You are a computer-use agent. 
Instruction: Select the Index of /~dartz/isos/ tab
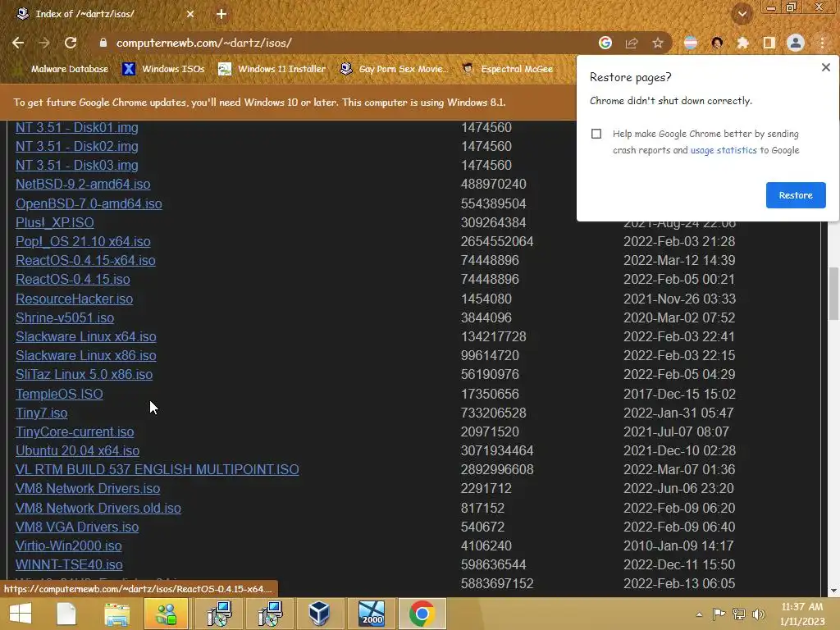point(104,14)
